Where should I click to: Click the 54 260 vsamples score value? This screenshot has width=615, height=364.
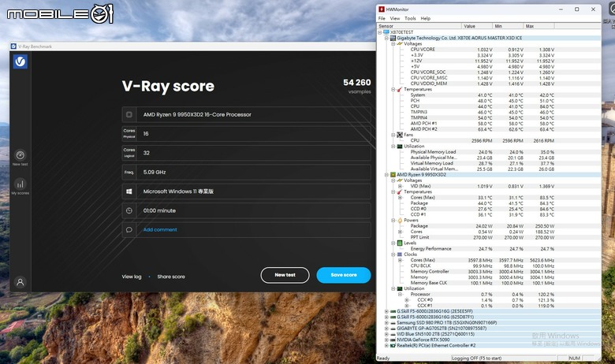point(356,83)
